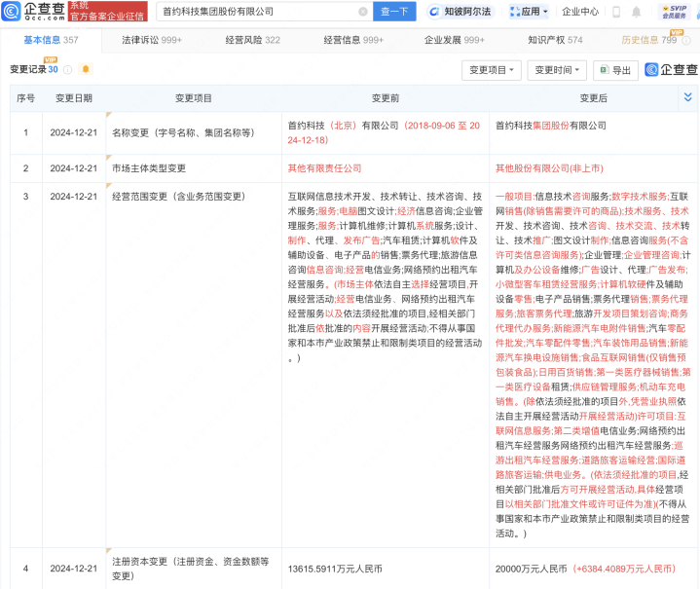Click the orange bell alert beside 变更记录
This screenshot has width=700, height=589.
pyautogui.click(x=86, y=69)
